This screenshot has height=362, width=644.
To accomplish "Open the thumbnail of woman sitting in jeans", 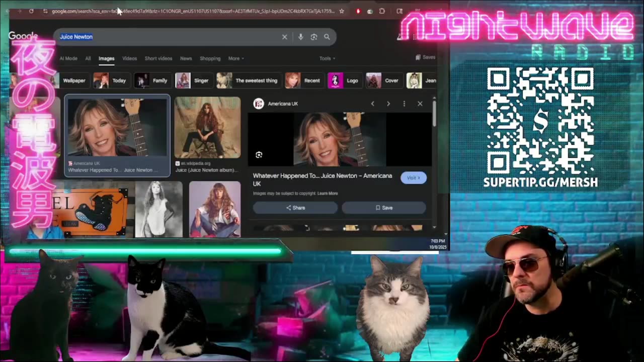I will [215, 209].
